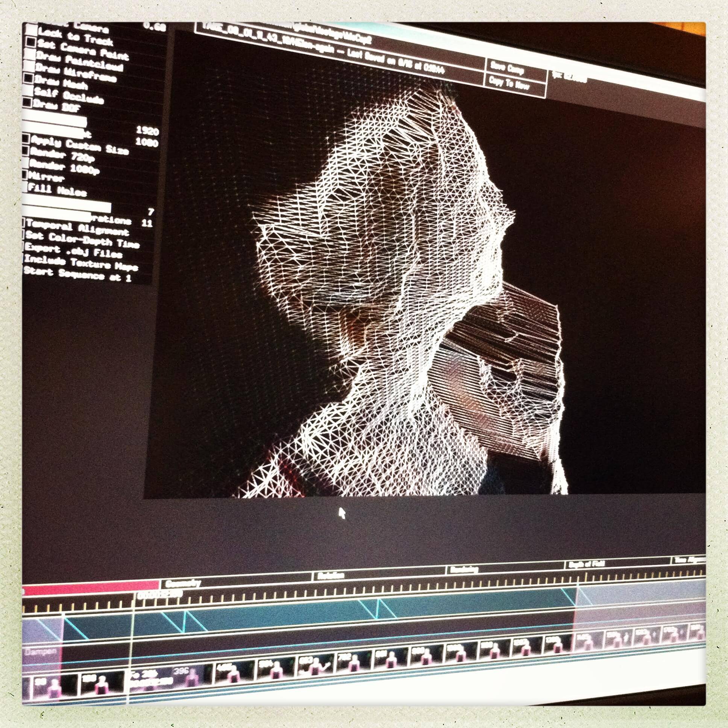Open the Rendering timeline tab
This screenshot has width=728, height=728.
point(464,569)
